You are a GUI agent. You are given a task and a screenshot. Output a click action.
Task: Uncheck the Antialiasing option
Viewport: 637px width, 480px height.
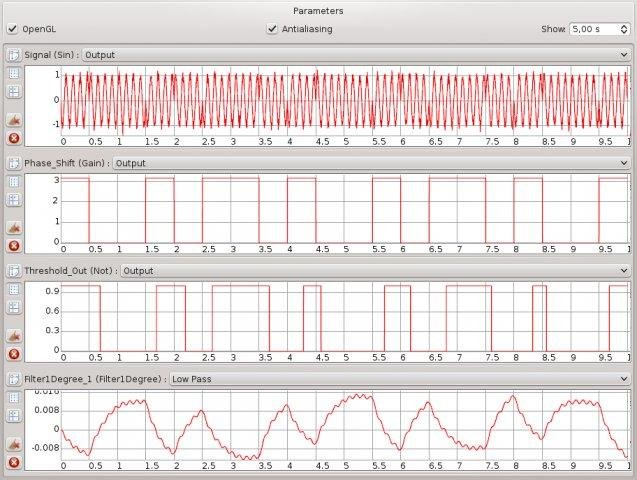[x=273, y=29]
